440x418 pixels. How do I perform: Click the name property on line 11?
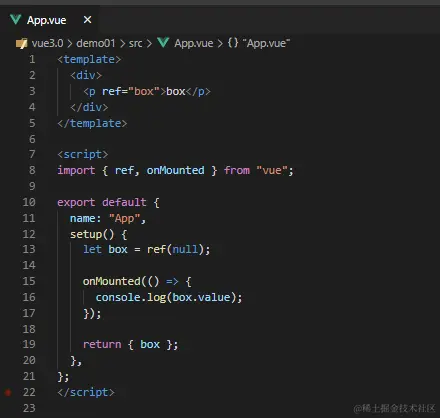pyautogui.click(x=83, y=219)
